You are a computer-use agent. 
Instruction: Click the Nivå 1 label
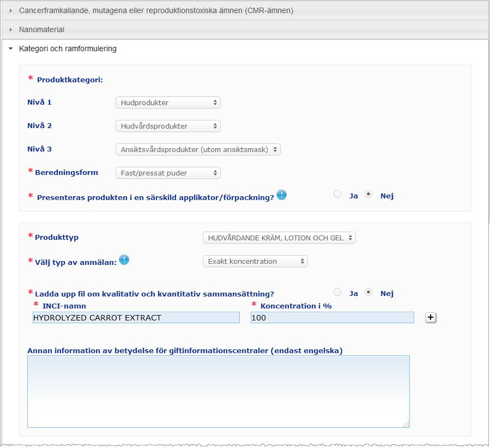pos(39,102)
